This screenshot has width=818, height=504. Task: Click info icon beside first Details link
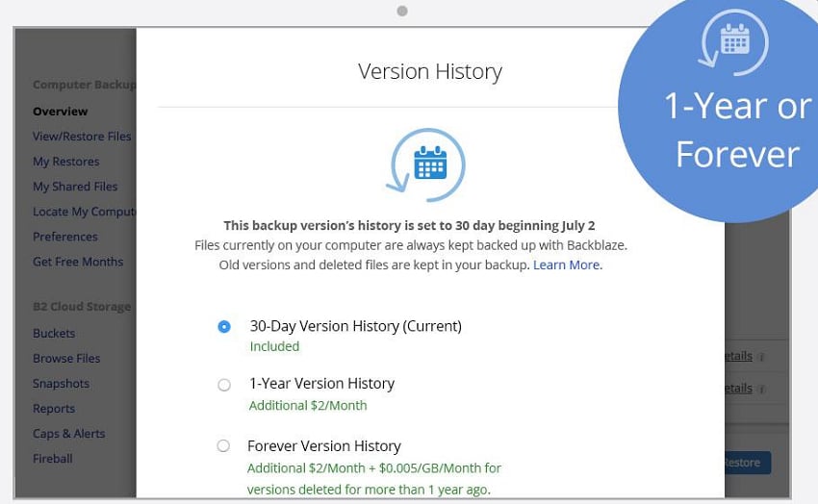point(761,357)
